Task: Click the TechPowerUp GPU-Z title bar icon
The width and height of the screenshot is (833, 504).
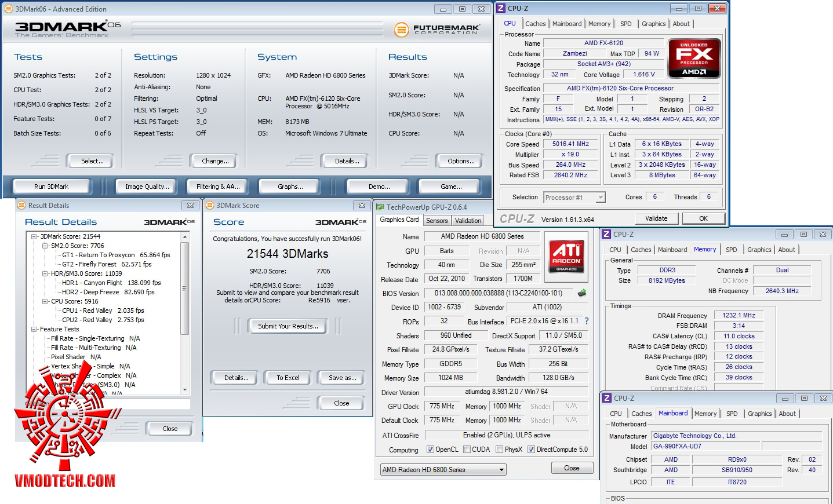Action: (x=380, y=207)
